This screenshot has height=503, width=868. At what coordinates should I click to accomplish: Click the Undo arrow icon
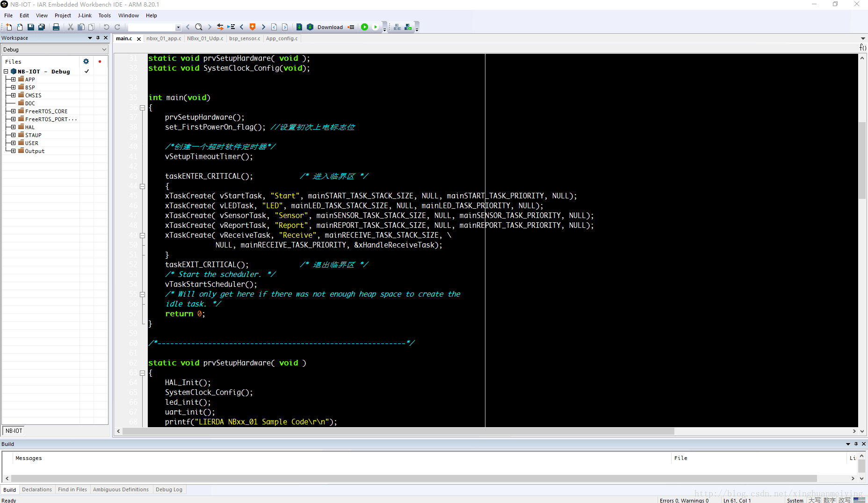tap(106, 27)
